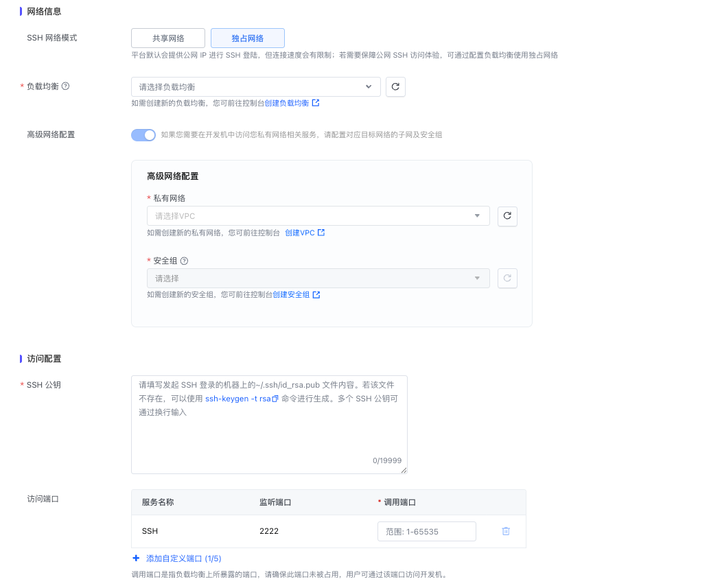Click the 高级网络配置 panel title
The width and height of the screenshot is (709, 588).
[x=173, y=176]
